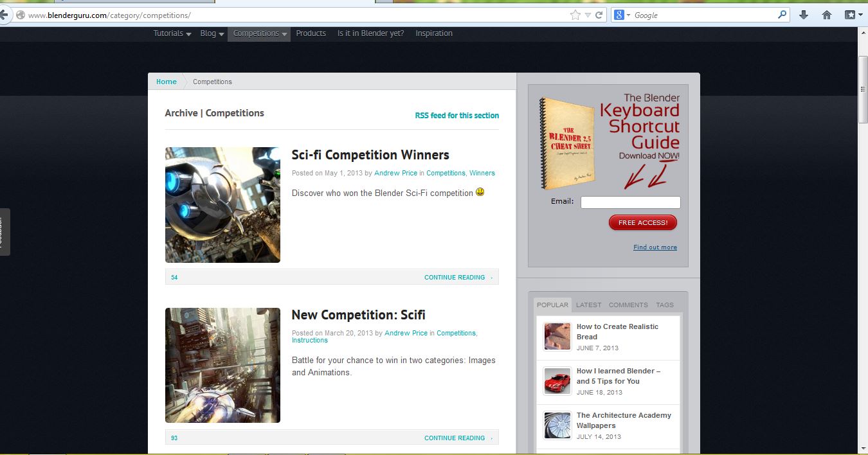Open the Sci-fi Competition Winners thumbnail image
Image resolution: width=868 pixels, height=455 pixels.
[x=222, y=205]
